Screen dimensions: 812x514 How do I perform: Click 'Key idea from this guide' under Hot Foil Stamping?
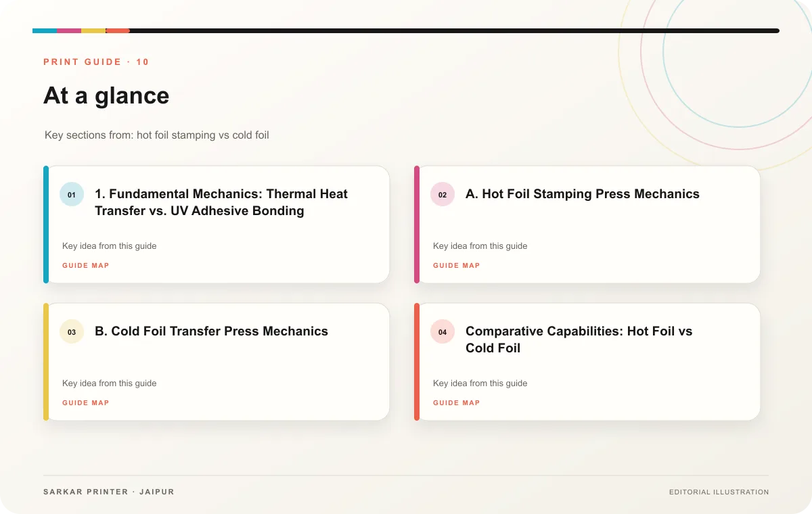(x=480, y=246)
